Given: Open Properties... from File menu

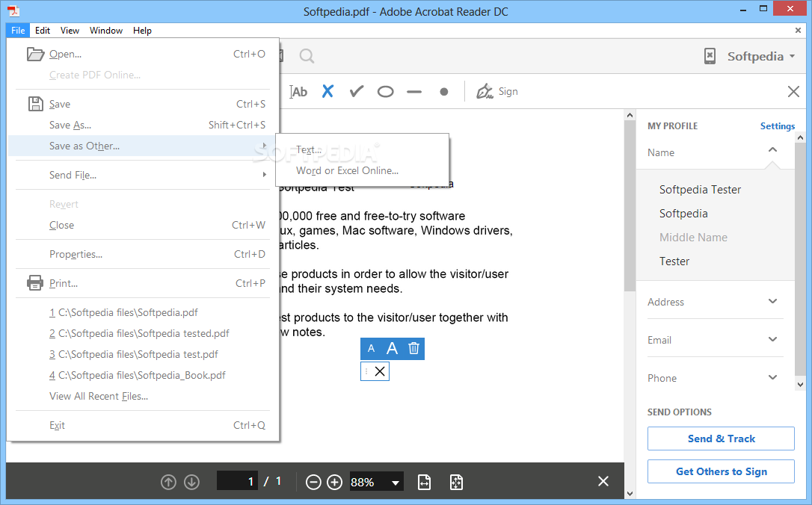Looking at the screenshot, I should (144, 254).
